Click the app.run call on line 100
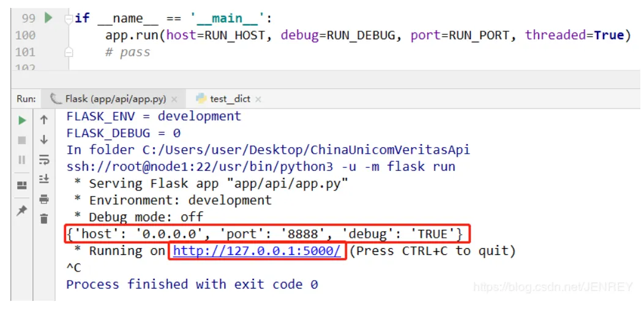Image resolution: width=644 pixels, height=326 pixels. (x=132, y=36)
